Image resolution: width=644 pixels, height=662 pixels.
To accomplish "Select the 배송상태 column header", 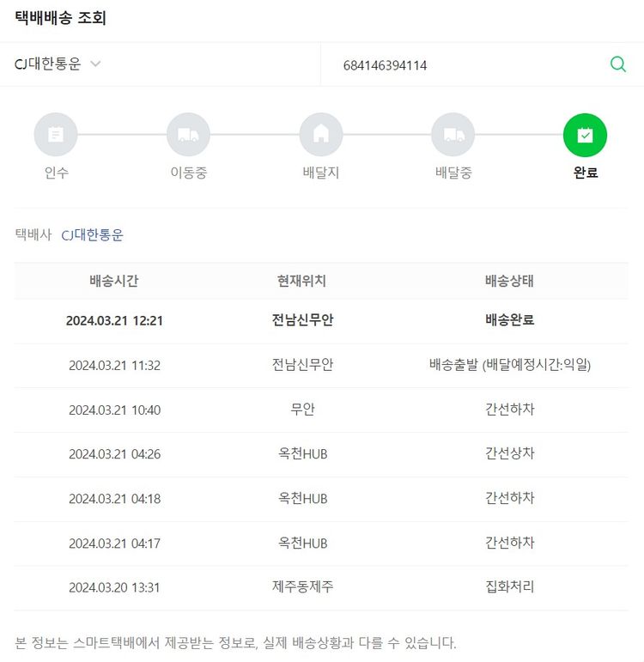I will point(509,281).
